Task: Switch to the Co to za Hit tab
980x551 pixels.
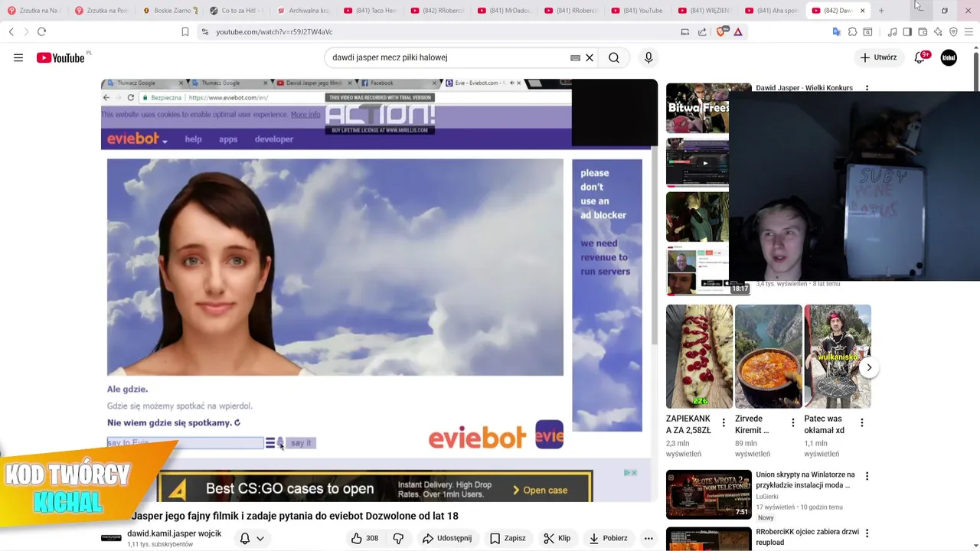Action: pos(237,11)
